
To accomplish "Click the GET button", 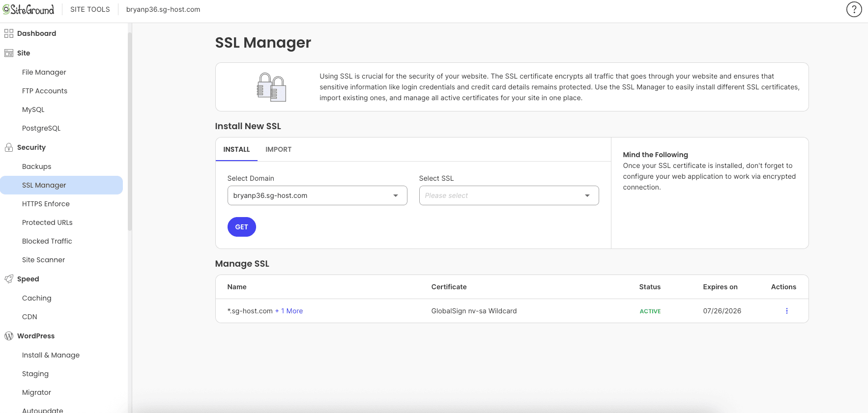I will [x=241, y=227].
